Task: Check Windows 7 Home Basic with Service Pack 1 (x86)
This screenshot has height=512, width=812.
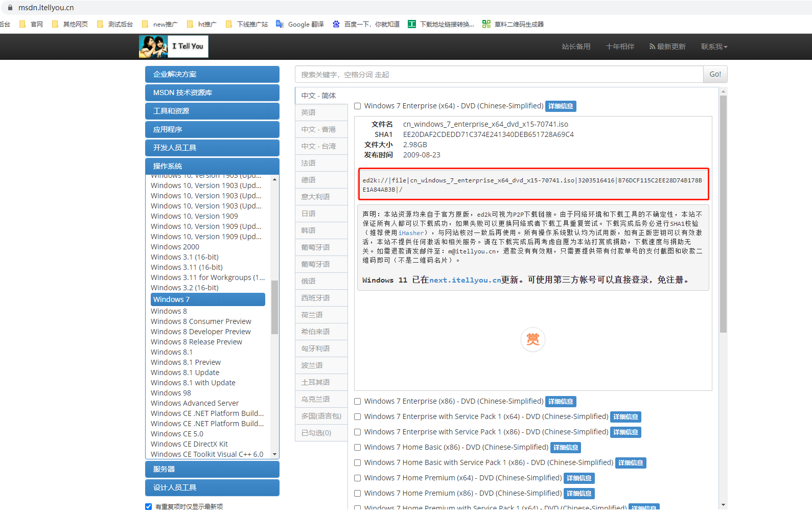Action: [x=358, y=463]
